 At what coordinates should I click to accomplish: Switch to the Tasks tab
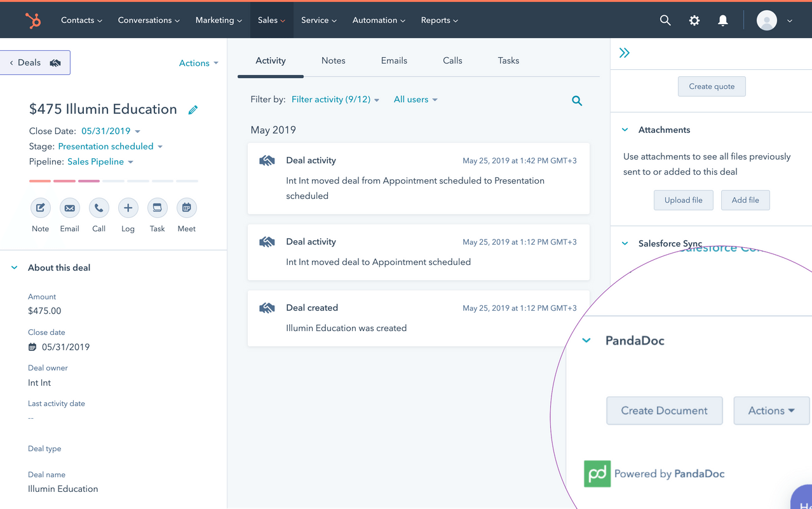tap(508, 60)
